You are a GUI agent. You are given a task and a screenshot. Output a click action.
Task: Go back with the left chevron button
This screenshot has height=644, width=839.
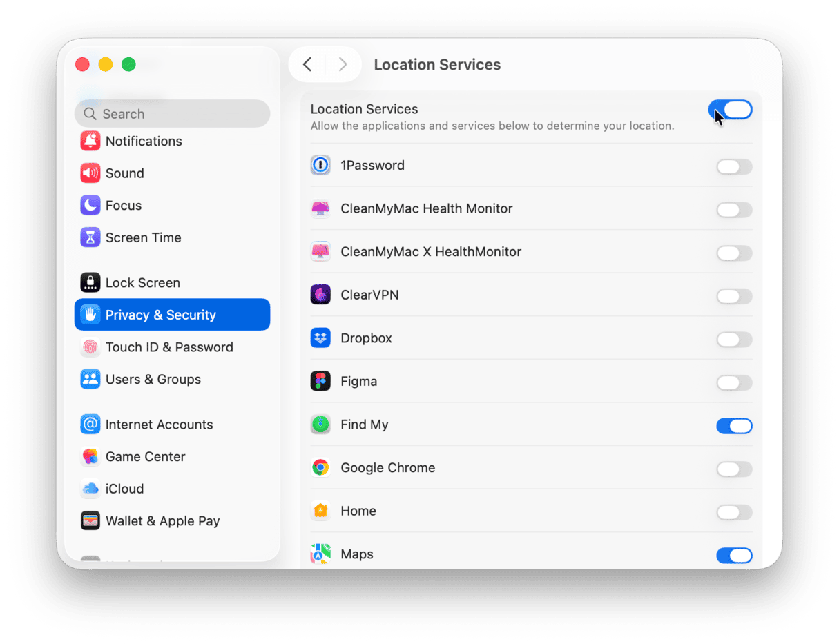(x=307, y=65)
